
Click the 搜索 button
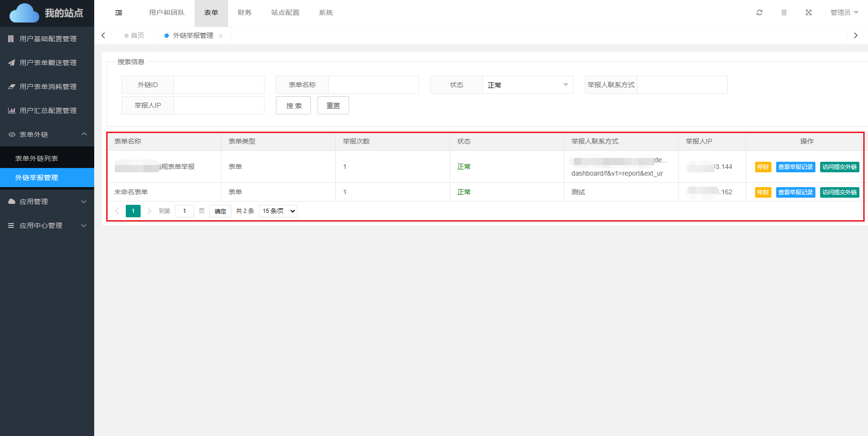(293, 106)
